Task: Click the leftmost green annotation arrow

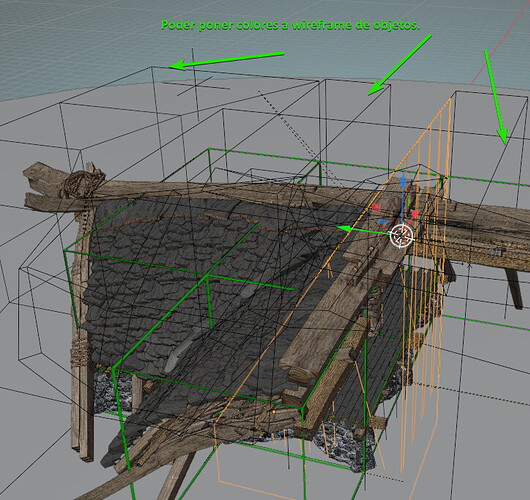Action: [x=226, y=61]
